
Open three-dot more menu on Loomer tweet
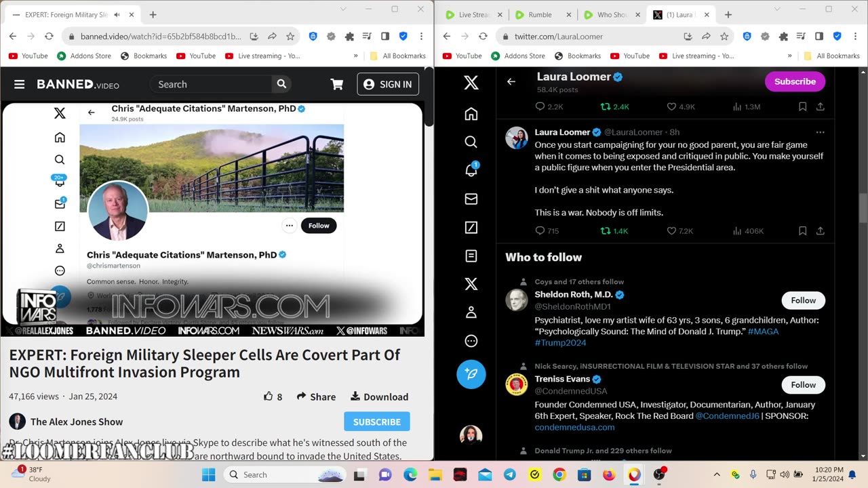pyautogui.click(x=820, y=132)
